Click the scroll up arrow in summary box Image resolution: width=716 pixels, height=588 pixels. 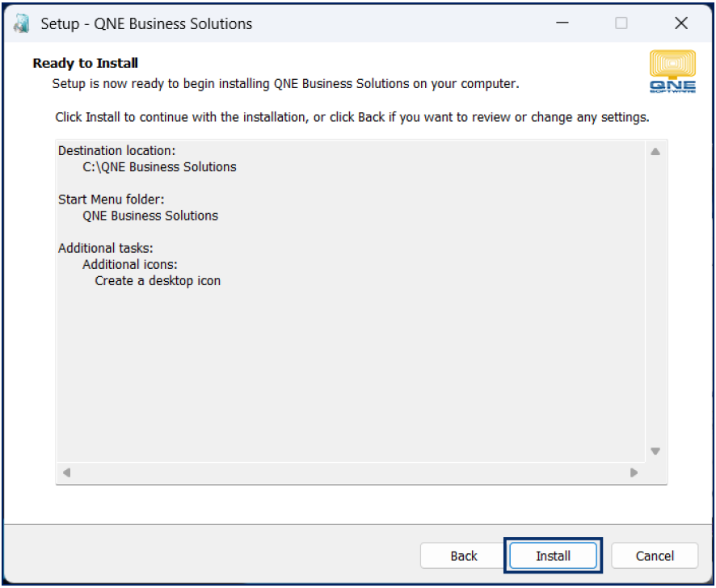(x=655, y=152)
